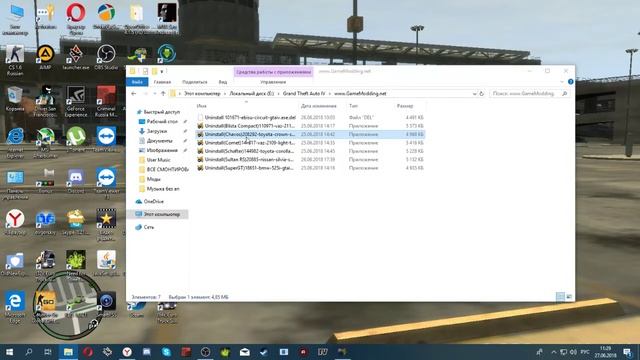The height and width of the screenshot is (360, 640).
Task: Select the Uninstall(SuperGT) bmw-525i file
Action: pos(310,168)
